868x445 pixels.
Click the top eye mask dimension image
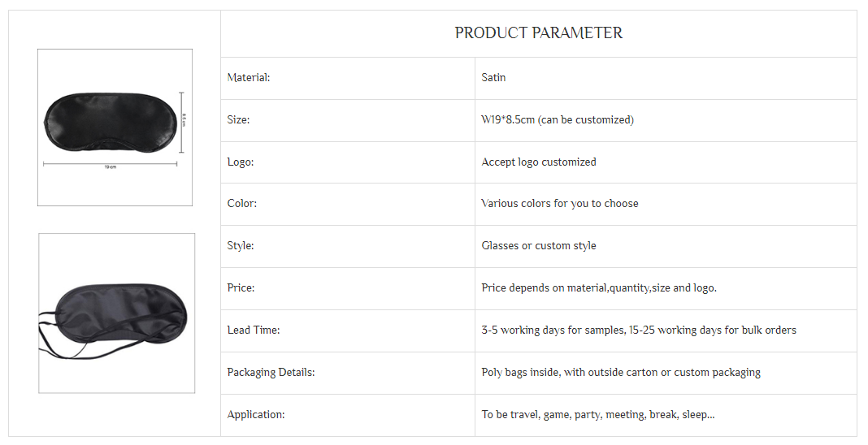115,127
